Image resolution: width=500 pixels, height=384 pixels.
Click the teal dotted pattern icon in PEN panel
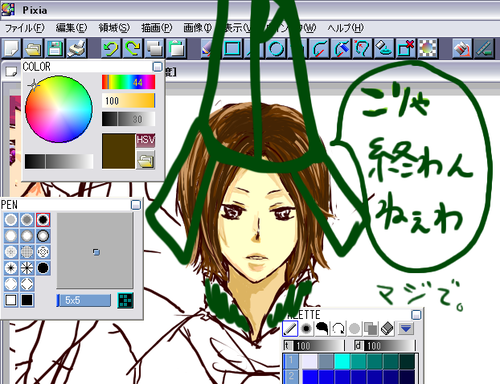pyautogui.click(x=126, y=300)
